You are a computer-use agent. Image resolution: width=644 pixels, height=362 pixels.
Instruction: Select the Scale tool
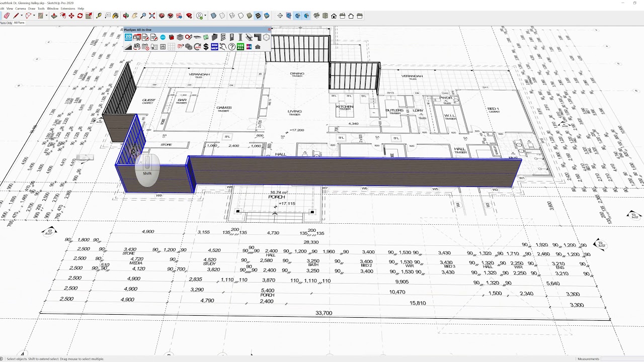89,16
